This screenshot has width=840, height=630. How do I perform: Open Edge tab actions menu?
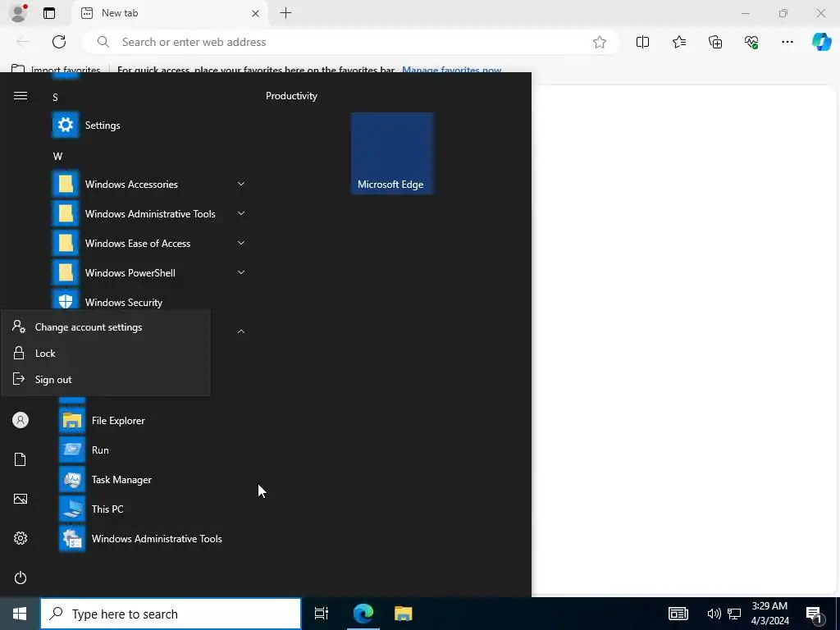(49, 13)
